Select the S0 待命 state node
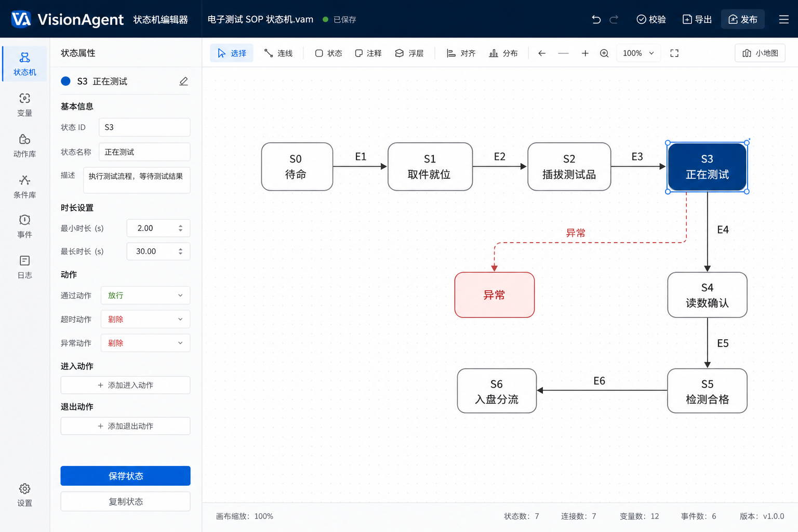This screenshot has width=798, height=532. point(297,167)
